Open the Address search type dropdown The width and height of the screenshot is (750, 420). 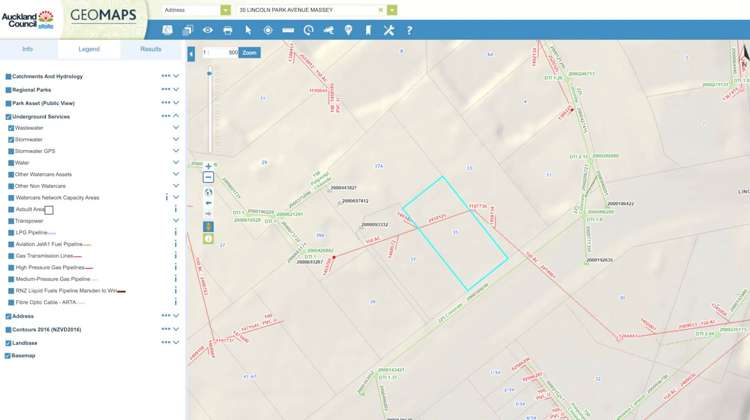point(225,10)
